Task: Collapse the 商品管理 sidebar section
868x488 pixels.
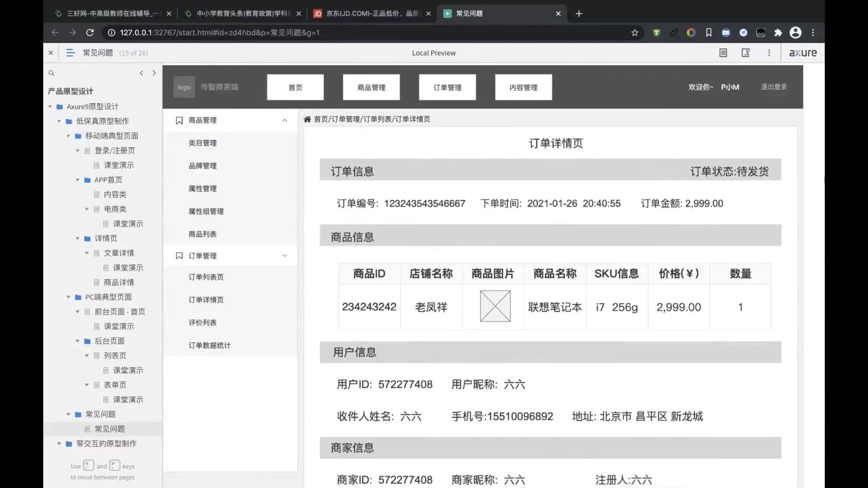Action: [x=285, y=121]
